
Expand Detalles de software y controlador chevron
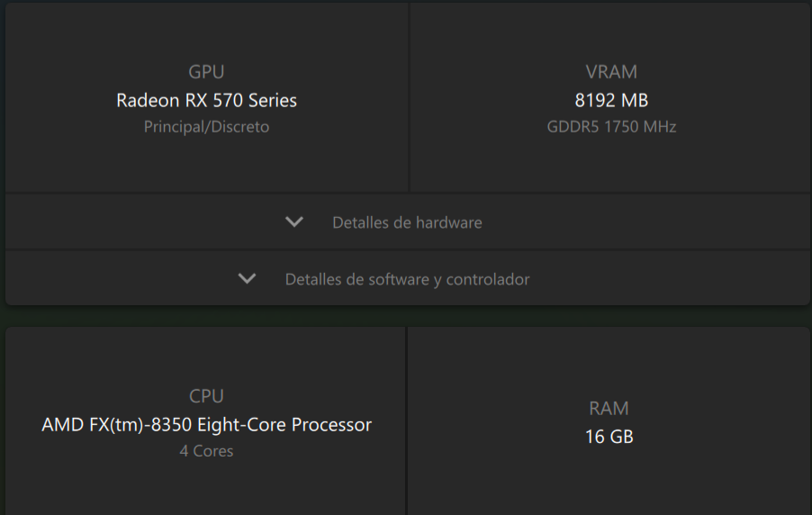tap(248, 279)
